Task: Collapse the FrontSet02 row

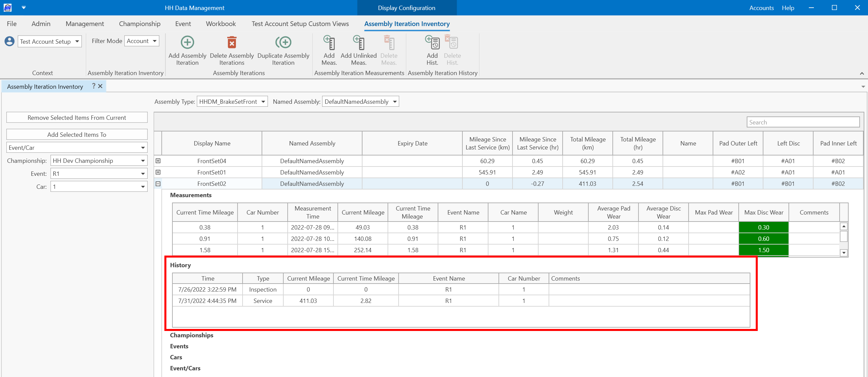Action: point(158,184)
